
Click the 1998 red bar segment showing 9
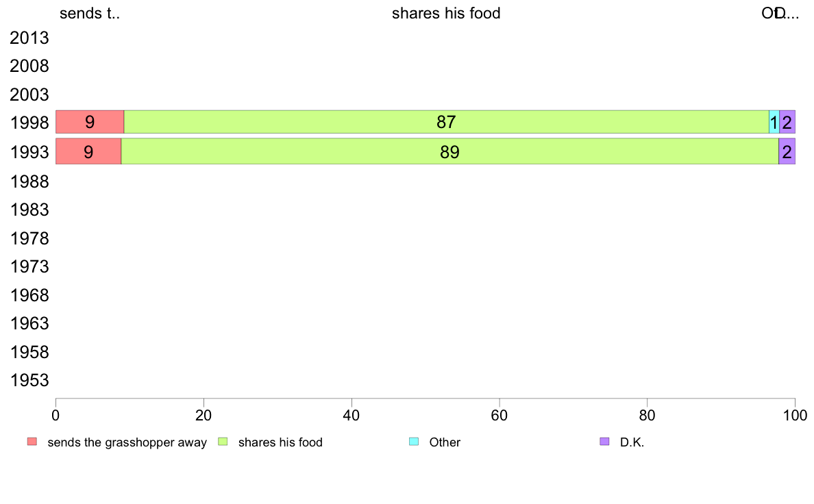click(90, 122)
